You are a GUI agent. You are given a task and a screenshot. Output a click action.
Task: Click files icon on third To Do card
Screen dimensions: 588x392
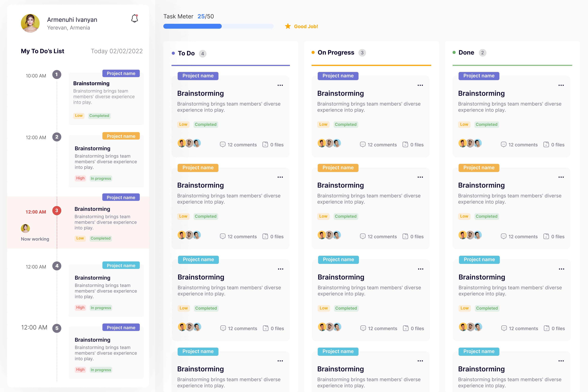(265, 328)
